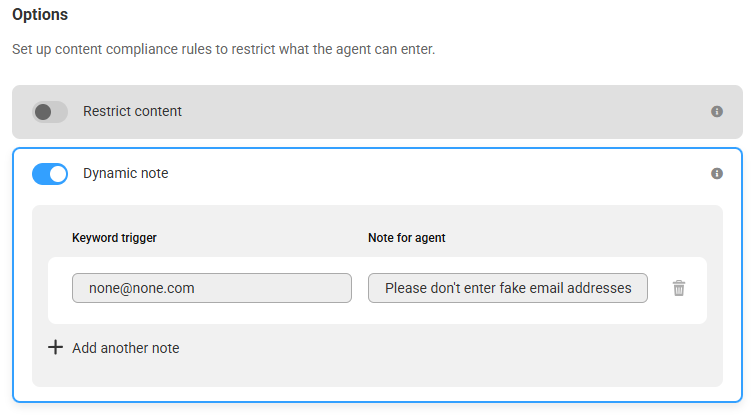Click the Note for agent column header
754x418 pixels.
[406, 238]
